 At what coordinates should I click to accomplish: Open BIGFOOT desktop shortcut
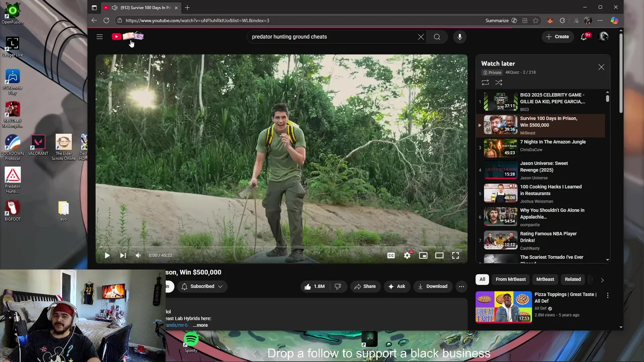pos(13,211)
